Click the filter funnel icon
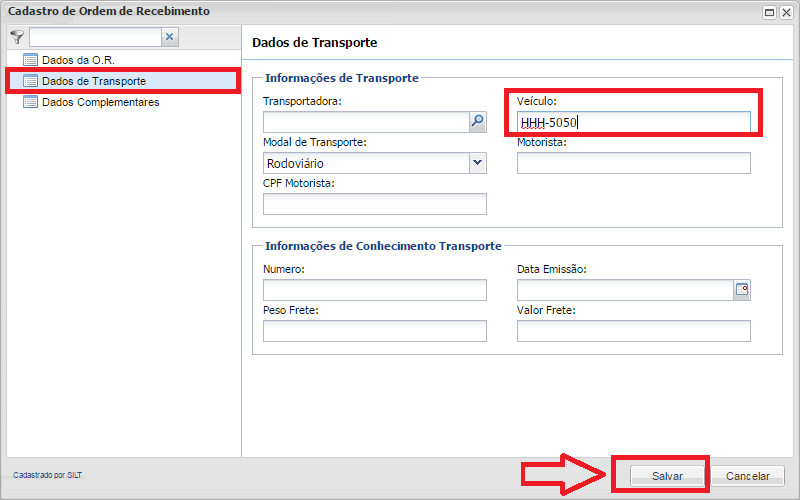 click(x=17, y=37)
